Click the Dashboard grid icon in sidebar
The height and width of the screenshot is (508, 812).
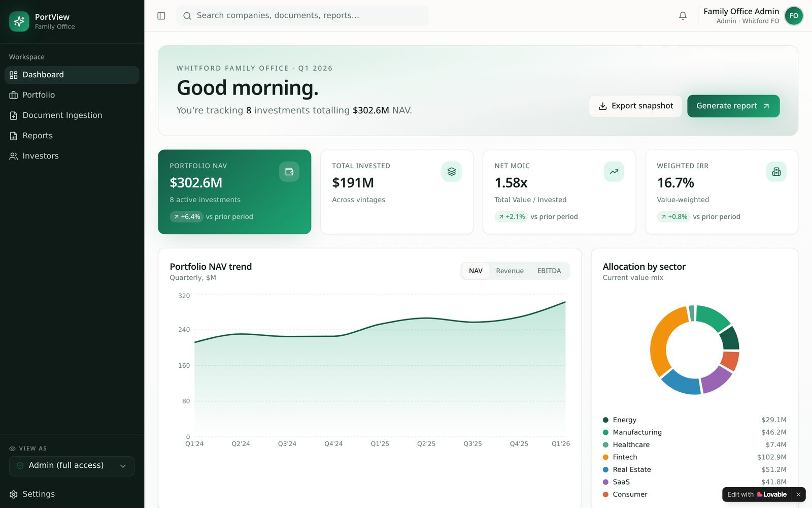pyautogui.click(x=14, y=75)
